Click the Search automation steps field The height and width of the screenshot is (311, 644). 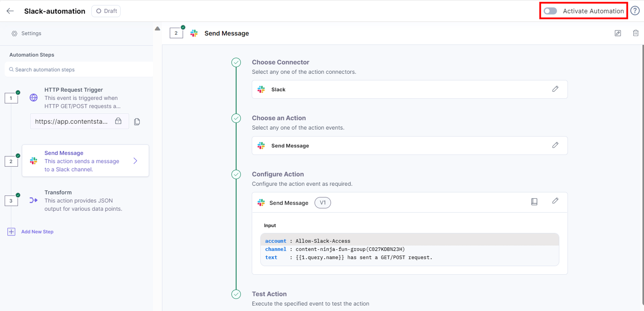(x=79, y=69)
